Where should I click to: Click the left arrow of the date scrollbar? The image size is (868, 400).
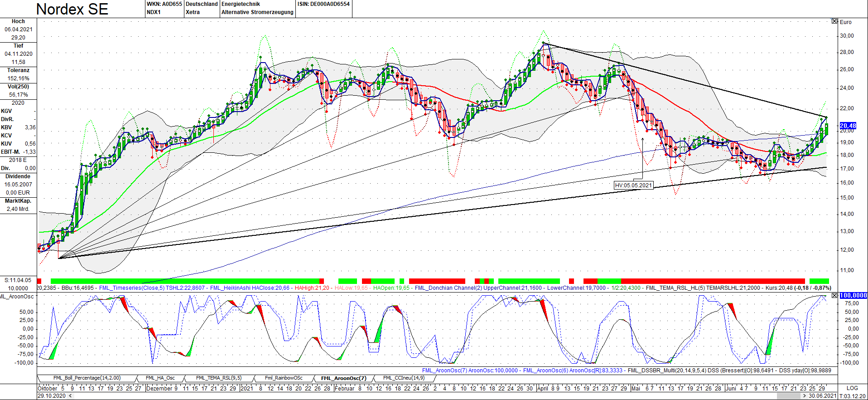69,396
